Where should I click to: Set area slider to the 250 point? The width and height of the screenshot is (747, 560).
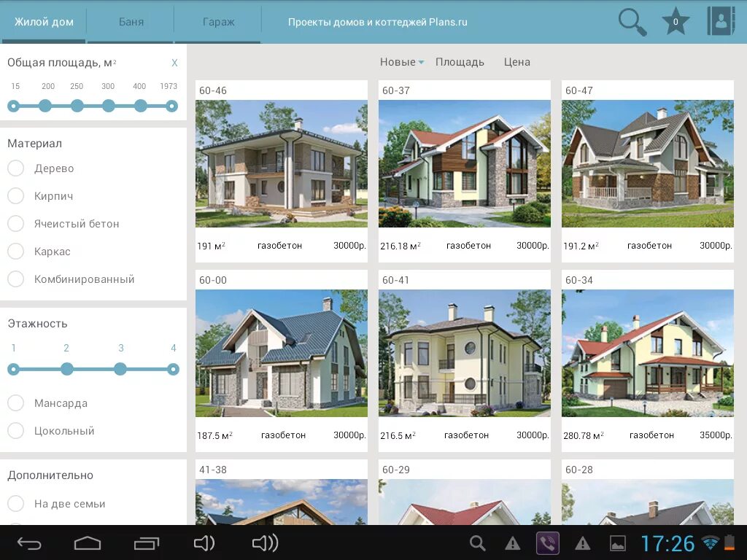click(x=77, y=106)
